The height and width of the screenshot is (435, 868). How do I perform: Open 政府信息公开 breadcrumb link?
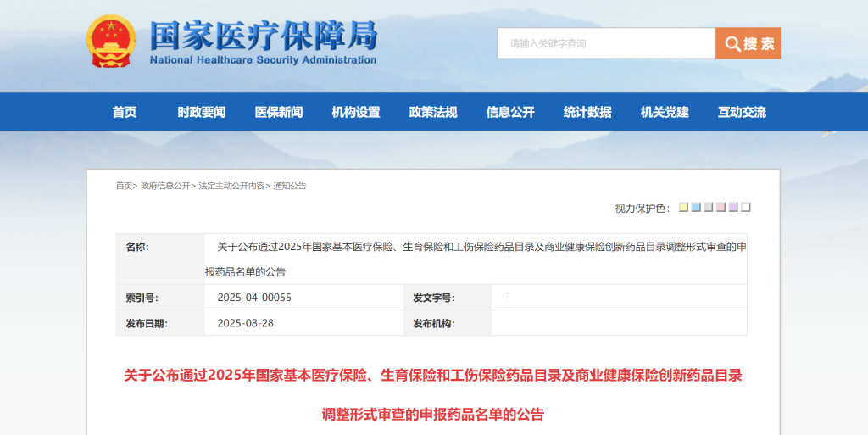click(165, 186)
